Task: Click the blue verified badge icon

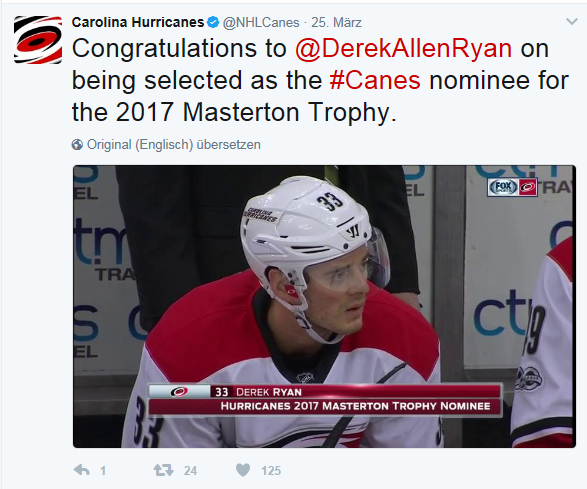Action: click(x=213, y=22)
